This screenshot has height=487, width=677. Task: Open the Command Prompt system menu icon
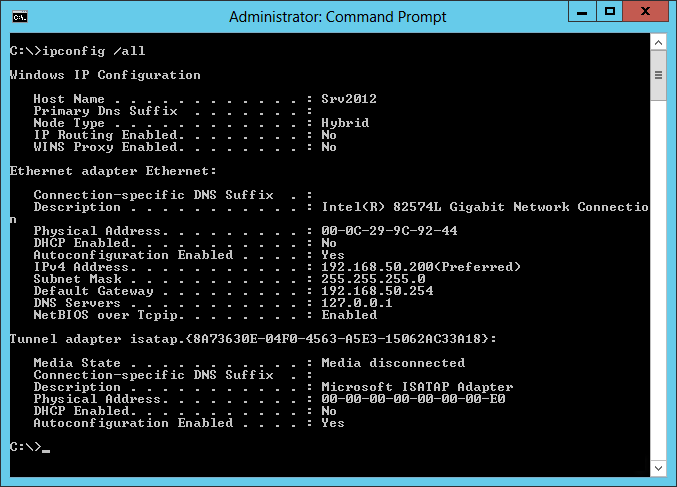[x=20, y=17]
